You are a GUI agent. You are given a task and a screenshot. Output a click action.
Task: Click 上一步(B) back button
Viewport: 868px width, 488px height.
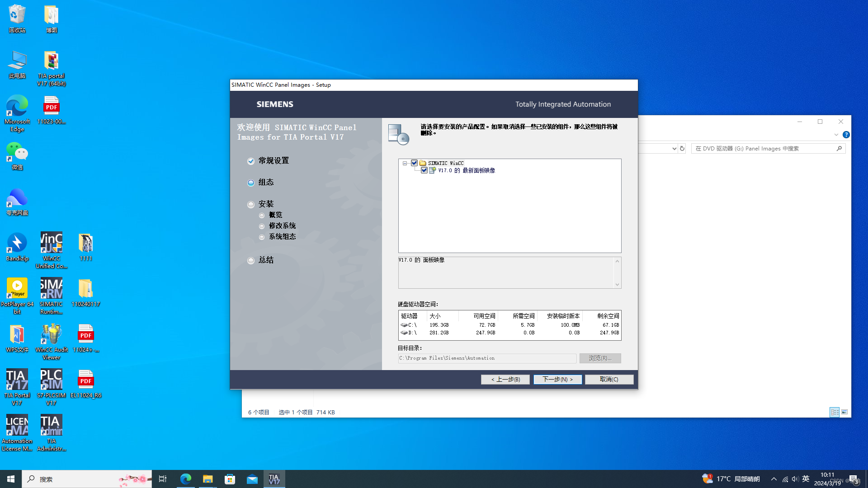(x=505, y=380)
